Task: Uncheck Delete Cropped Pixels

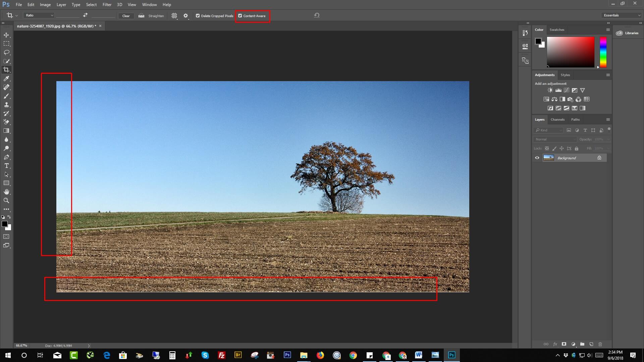Action: click(x=198, y=15)
